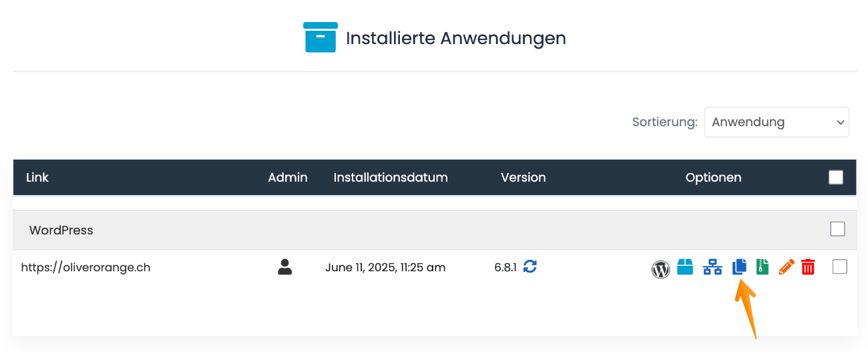
Task: Delete the installation via the red trash icon
Action: coord(808,267)
